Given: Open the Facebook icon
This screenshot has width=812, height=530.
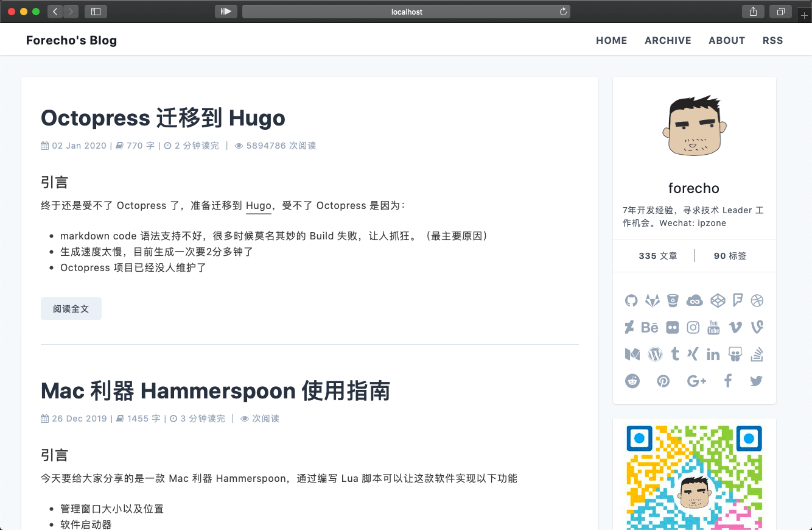Looking at the screenshot, I should [727, 381].
